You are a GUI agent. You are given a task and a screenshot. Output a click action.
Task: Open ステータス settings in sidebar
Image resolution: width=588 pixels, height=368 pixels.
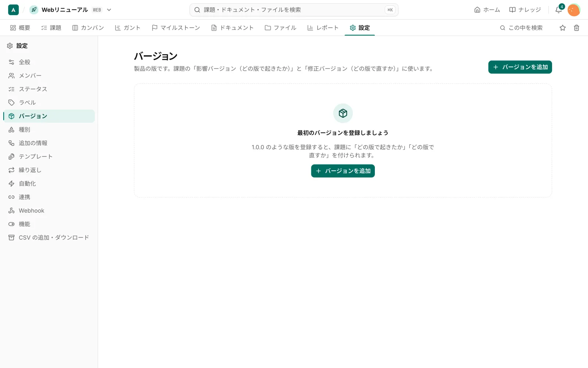[x=49, y=89]
